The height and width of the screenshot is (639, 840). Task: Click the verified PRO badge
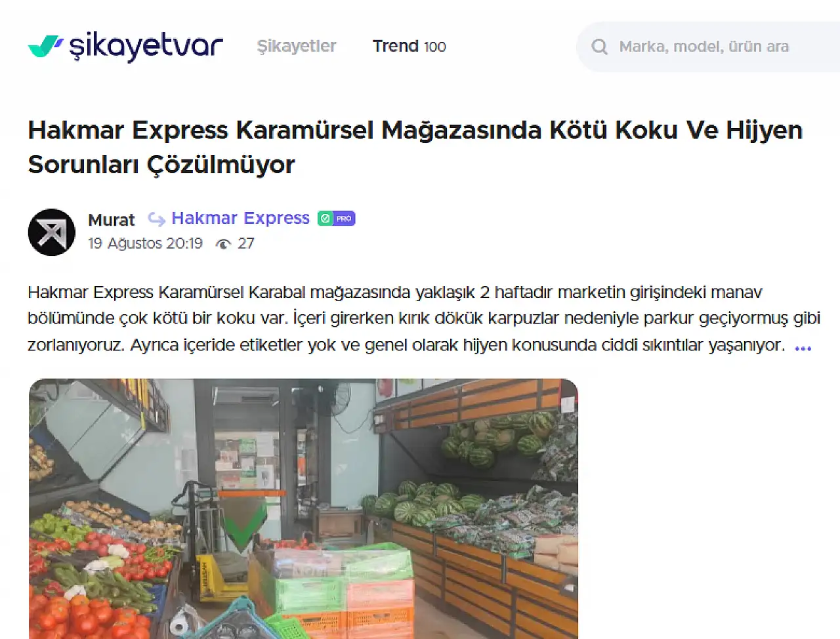pyautogui.click(x=337, y=218)
